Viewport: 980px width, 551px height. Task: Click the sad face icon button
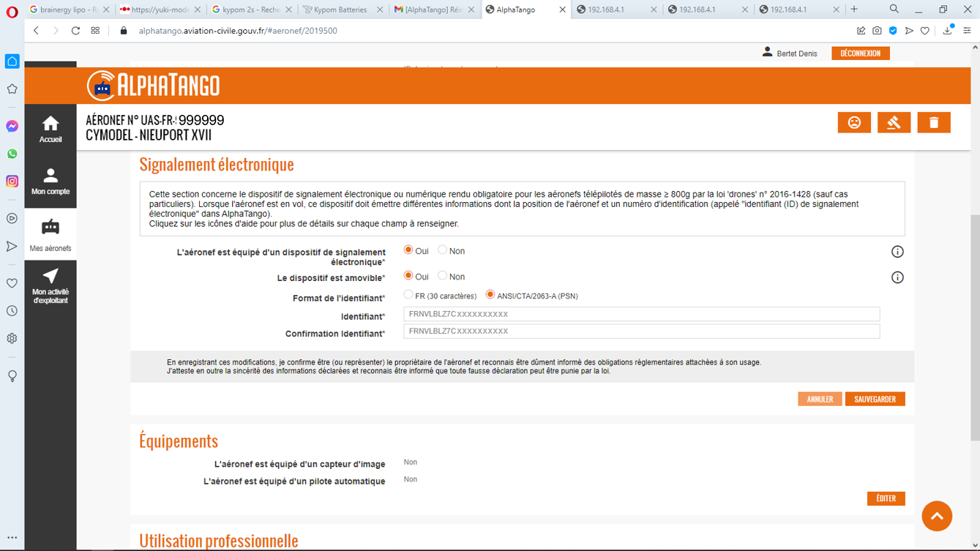tap(854, 122)
